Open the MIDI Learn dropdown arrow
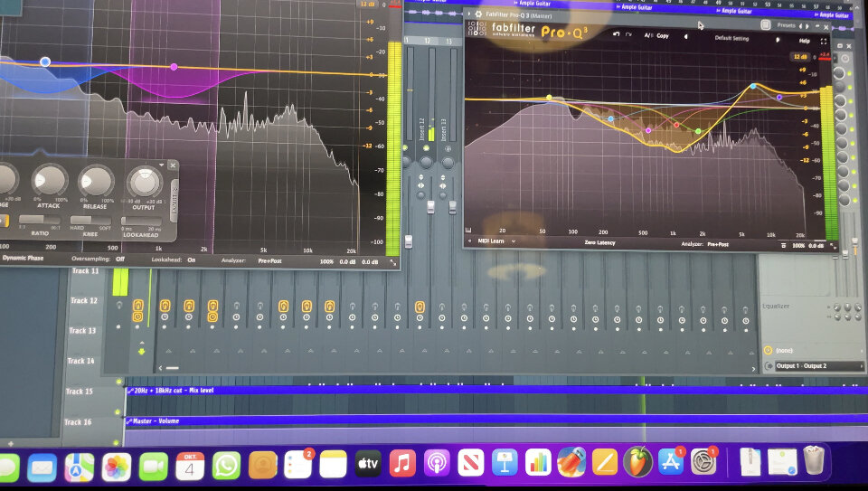 [514, 241]
